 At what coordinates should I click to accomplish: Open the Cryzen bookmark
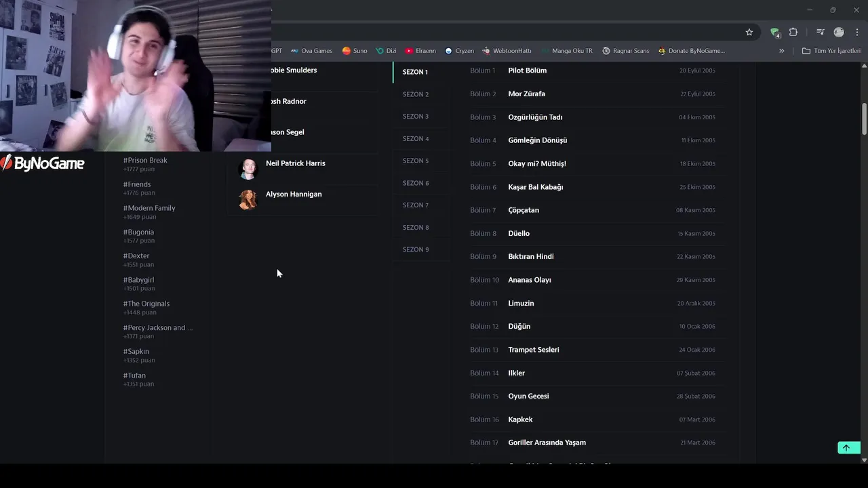[459, 51]
